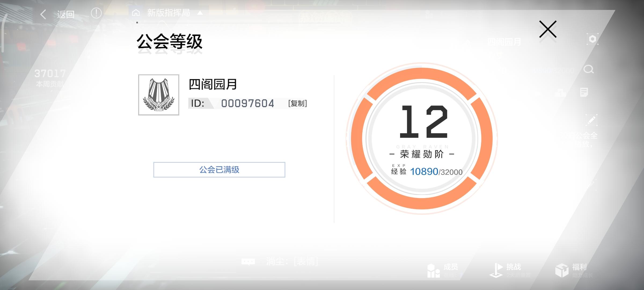Open the blocks ranking icon
Viewport: 644px width, 290px height.
pyautogui.click(x=560, y=93)
